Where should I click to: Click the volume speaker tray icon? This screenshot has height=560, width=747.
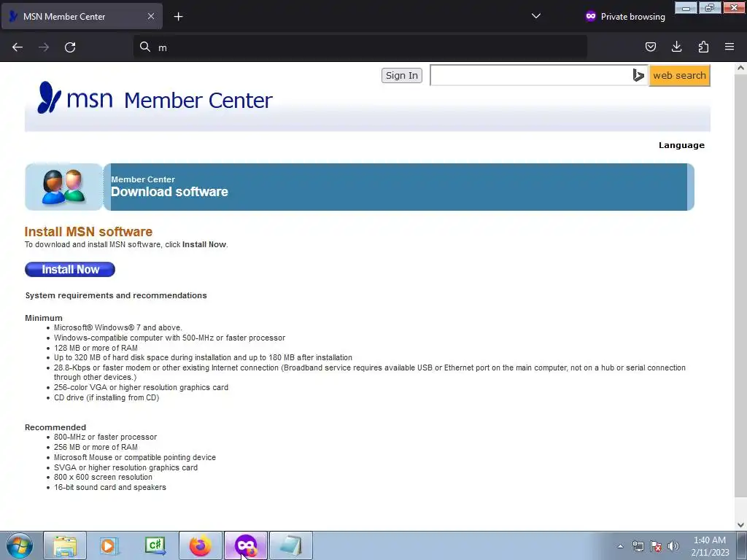point(673,546)
